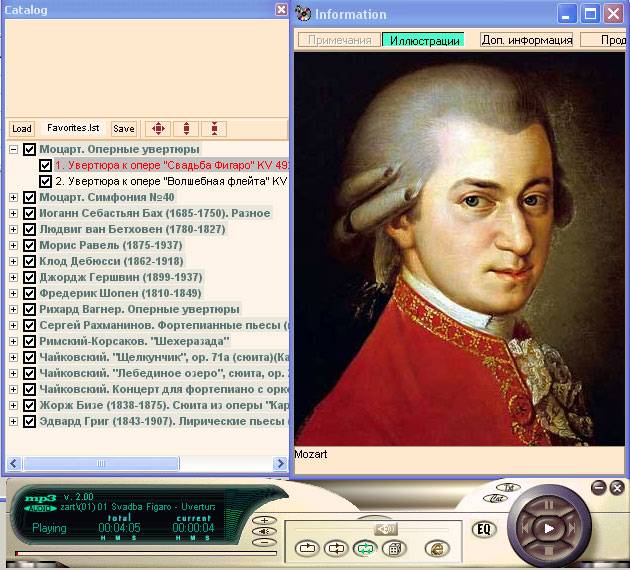Start playback with the center Play button
Image resolution: width=630 pixels, height=570 pixels.
pyautogui.click(x=548, y=529)
